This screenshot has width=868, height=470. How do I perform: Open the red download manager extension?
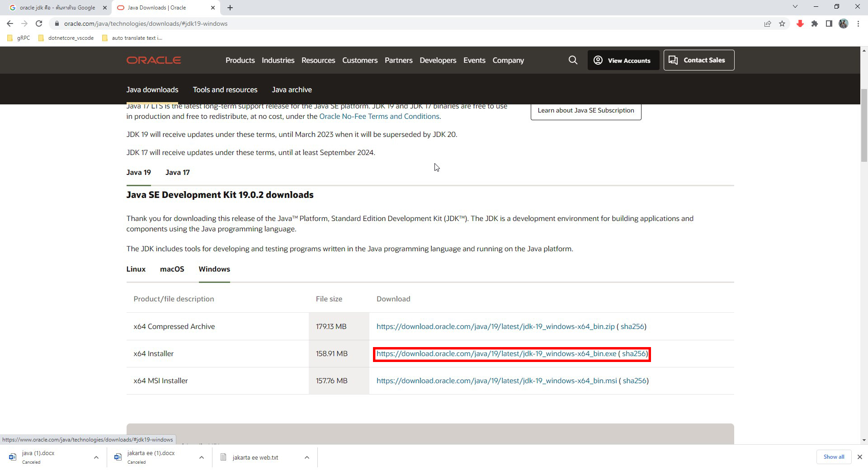pyautogui.click(x=800, y=23)
